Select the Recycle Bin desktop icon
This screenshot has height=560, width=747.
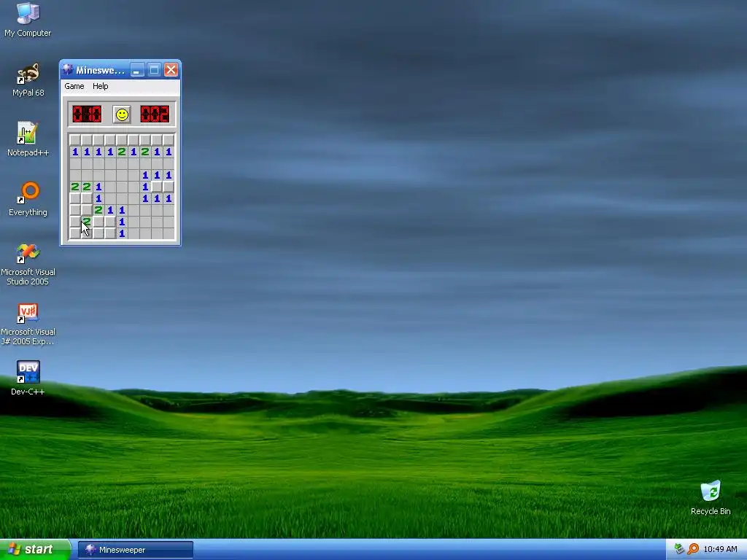point(711,498)
